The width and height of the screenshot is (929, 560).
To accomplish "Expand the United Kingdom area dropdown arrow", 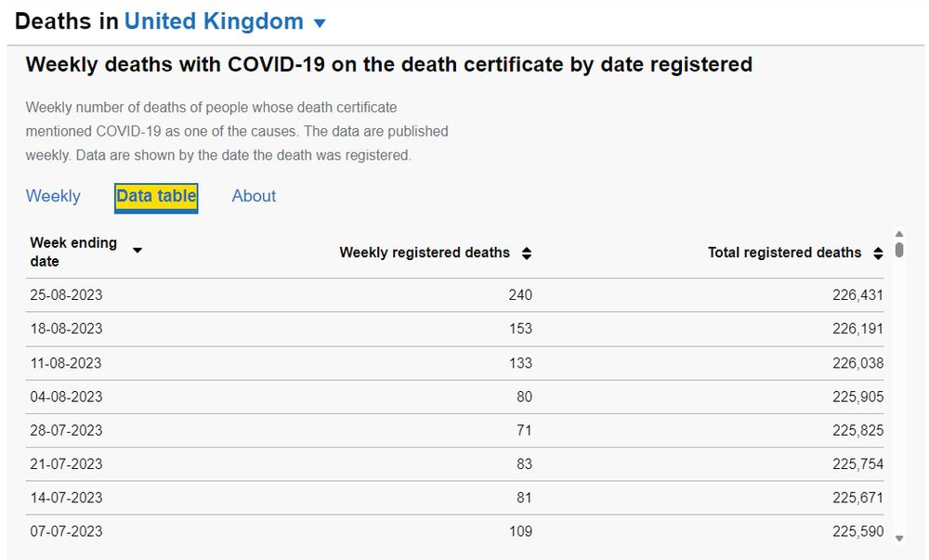I will pos(321,22).
